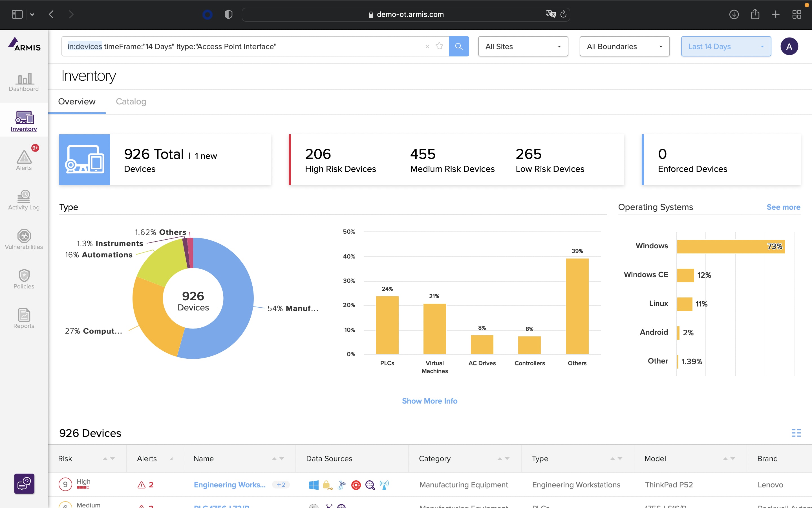
Task: Sort by the Risk column arrows
Action: click(109, 459)
